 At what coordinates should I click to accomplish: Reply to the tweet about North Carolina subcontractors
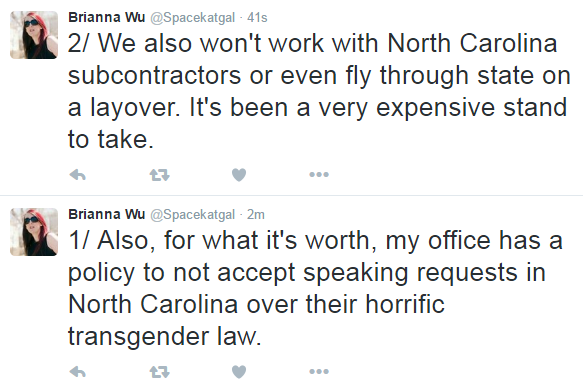click(78, 174)
